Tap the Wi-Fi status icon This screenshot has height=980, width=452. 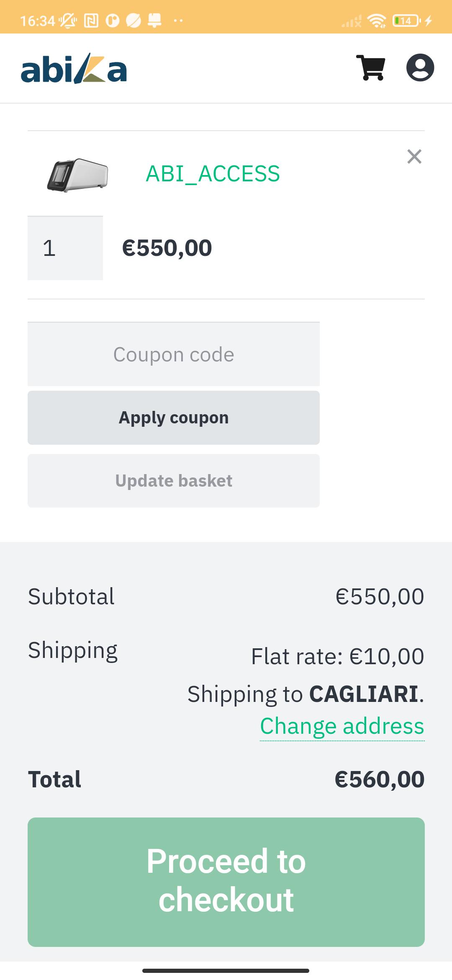click(x=377, y=21)
